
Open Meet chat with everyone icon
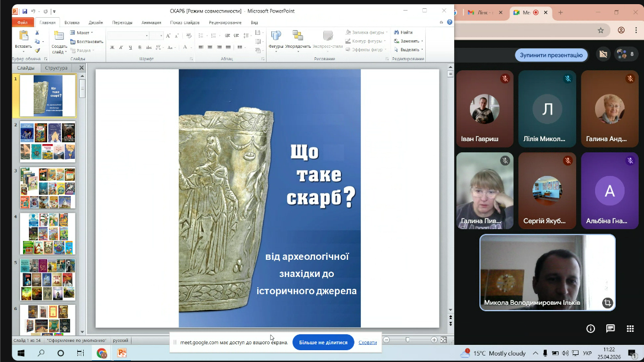(x=610, y=328)
